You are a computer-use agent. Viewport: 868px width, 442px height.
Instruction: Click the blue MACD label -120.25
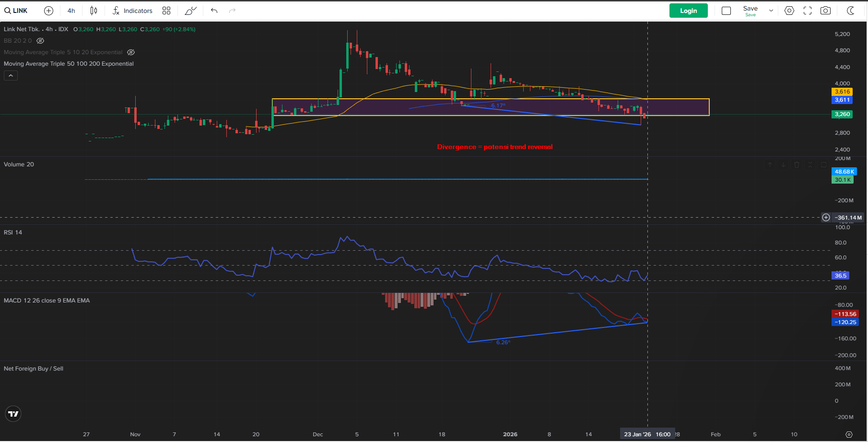(x=845, y=322)
